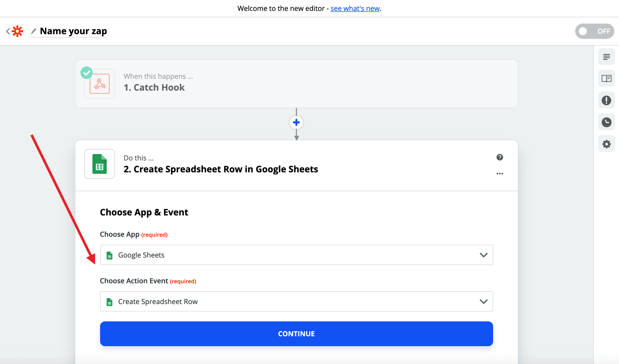
Task: Add a step with the plus button
Action: coord(296,122)
